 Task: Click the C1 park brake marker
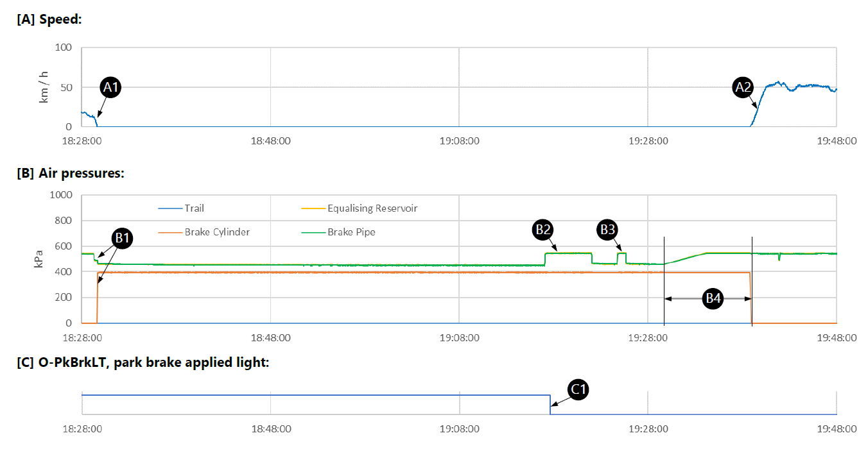578,389
